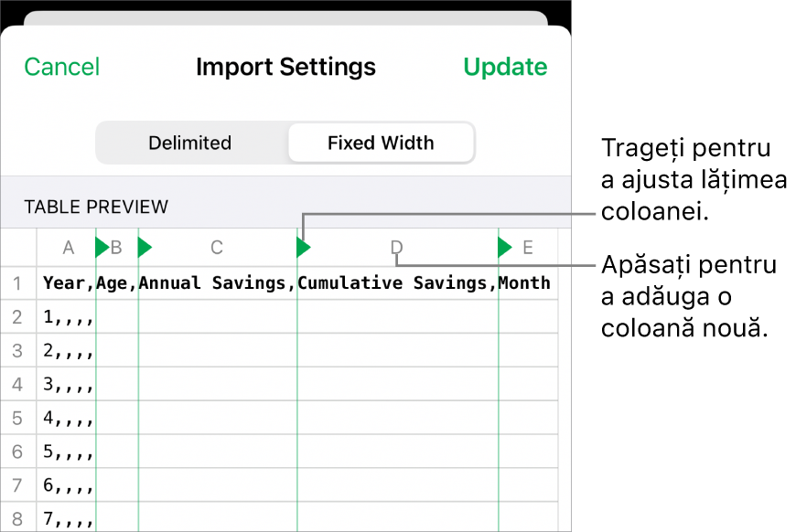Click the green divider arrow before column E

(x=505, y=247)
